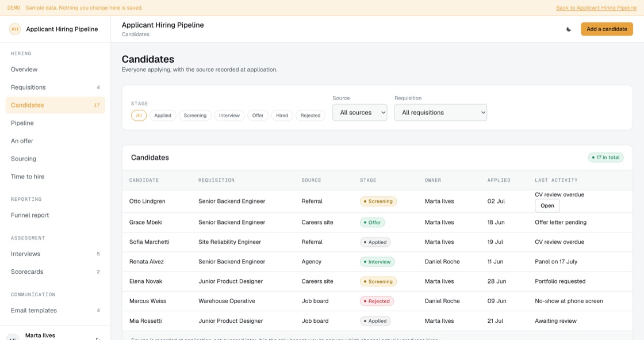Click Marta Ilves user name in sidebar footer

pos(40,335)
